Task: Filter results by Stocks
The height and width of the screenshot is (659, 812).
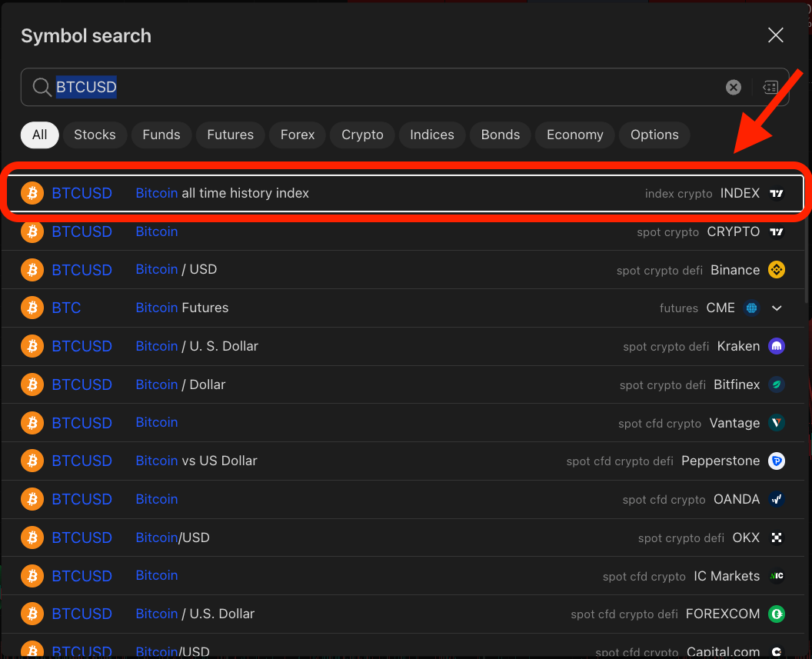Action: click(x=95, y=135)
